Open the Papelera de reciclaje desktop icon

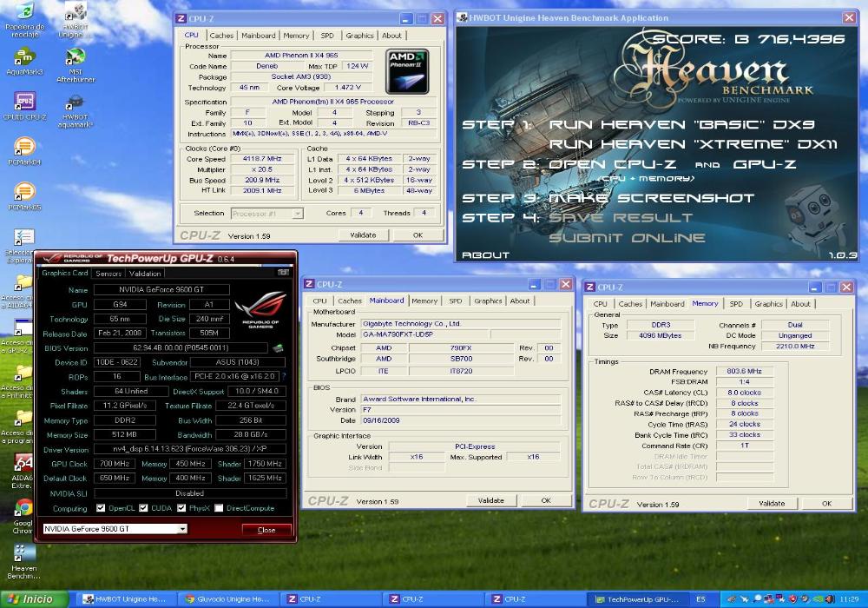[24, 19]
